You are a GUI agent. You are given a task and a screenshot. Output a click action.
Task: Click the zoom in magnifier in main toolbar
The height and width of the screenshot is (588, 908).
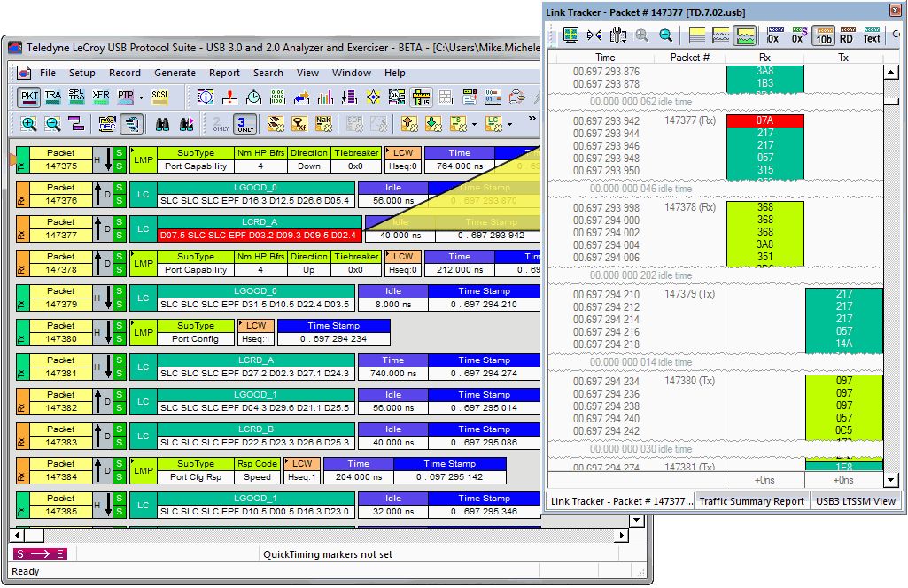point(28,124)
